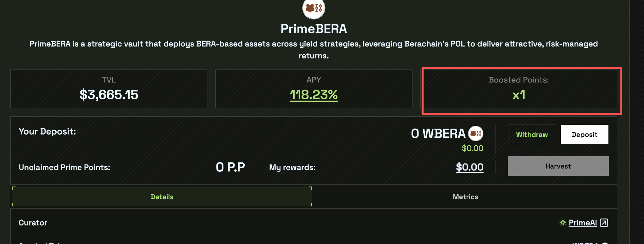Click the PrimeBERA bear logo icon
The width and height of the screenshot is (644, 244).
pos(314,8)
